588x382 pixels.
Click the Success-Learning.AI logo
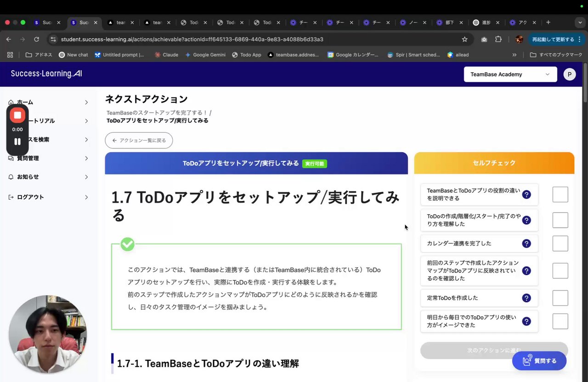pos(46,74)
